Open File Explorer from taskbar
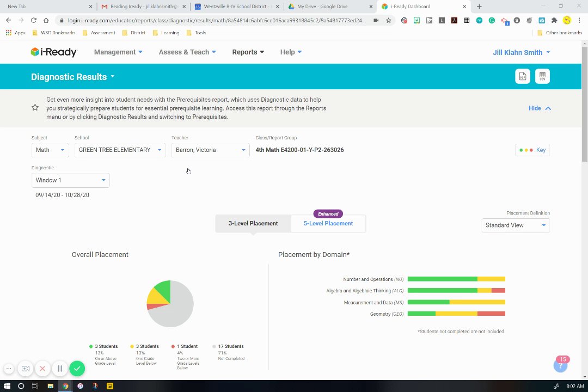Screen dimensions: 588x392 pyautogui.click(x=50, y=386)
